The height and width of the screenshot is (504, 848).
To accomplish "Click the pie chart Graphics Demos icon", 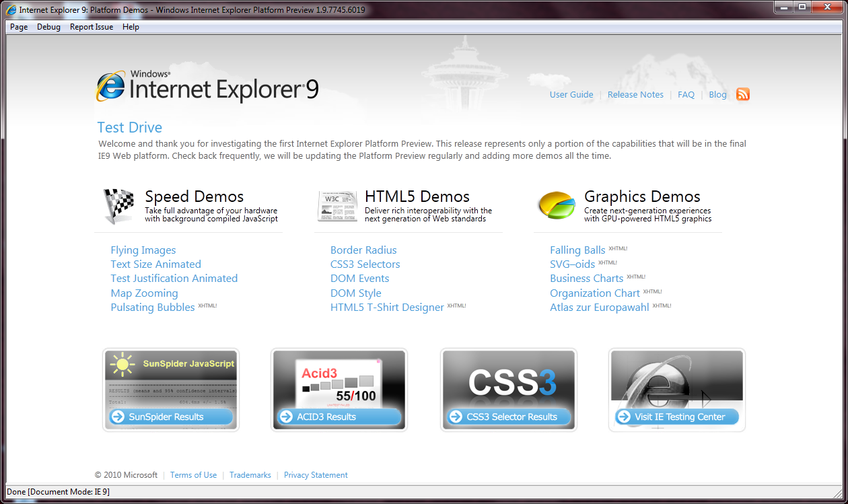I will [557, 205].
